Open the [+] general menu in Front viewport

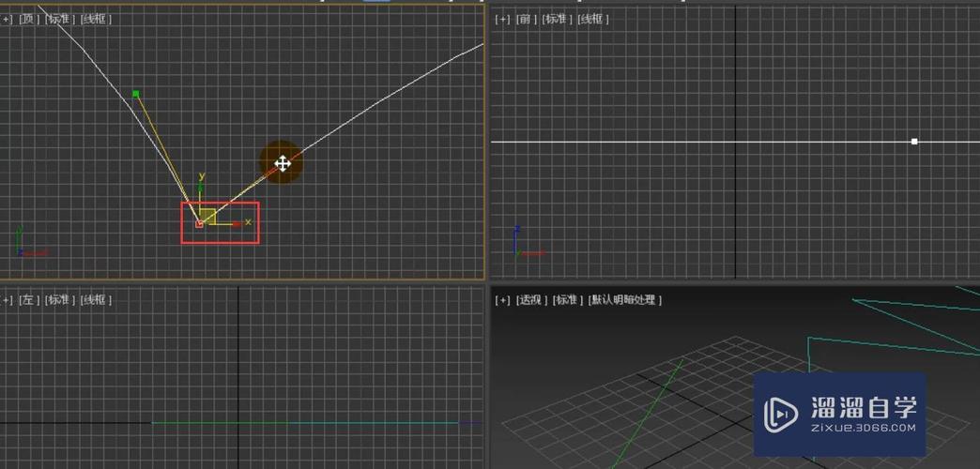pos(502,19)
